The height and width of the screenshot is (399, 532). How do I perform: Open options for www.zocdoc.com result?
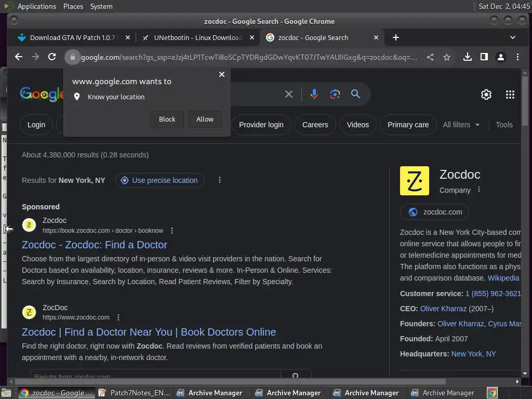[118, 317]
